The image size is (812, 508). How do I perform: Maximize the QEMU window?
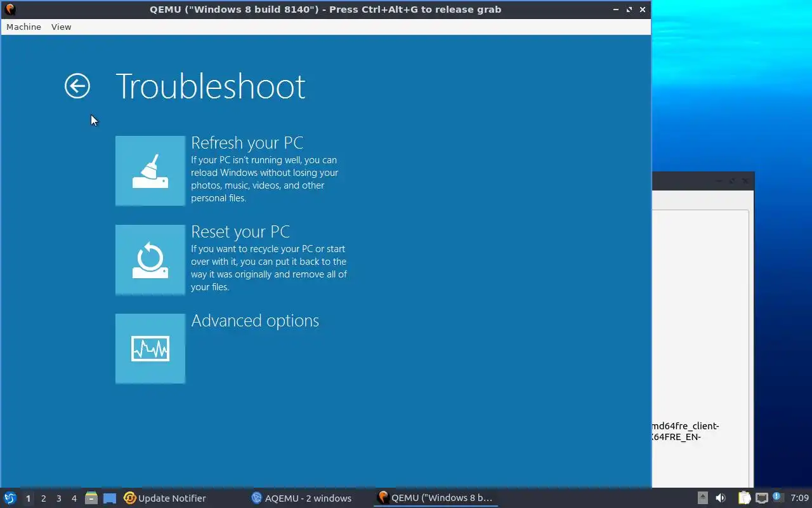tap(629, 10)
